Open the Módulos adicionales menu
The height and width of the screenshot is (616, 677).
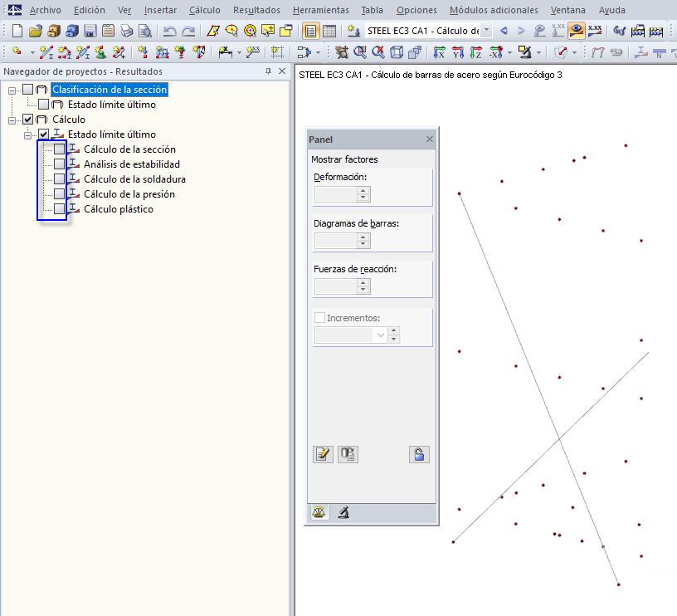[494, 10]
